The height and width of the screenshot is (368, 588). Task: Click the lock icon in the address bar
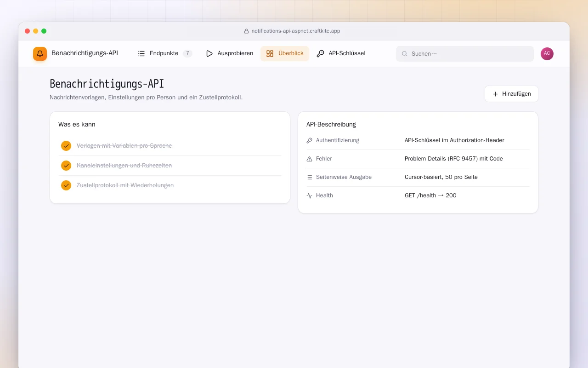pyautogui.click(x=246, y=31)
